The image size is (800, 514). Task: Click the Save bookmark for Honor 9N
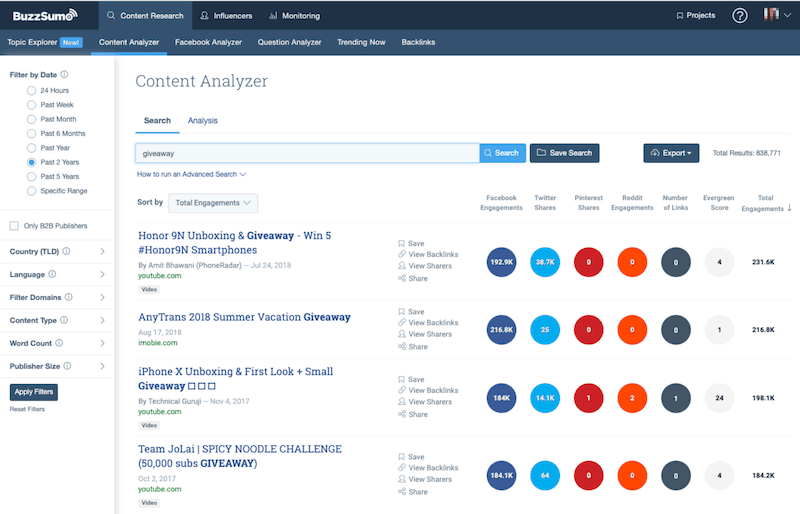point(411,243)
